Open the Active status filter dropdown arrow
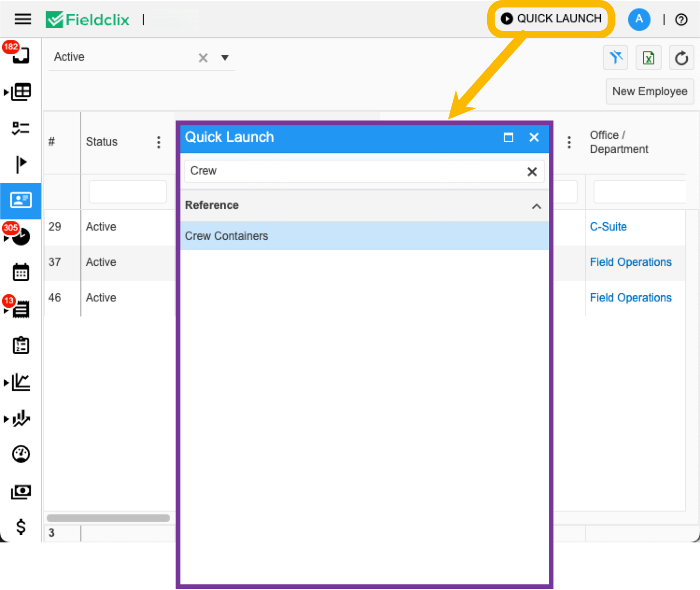The width and height of the screenshot is (700, 590). pyautogui.click(x=225, y=58)
